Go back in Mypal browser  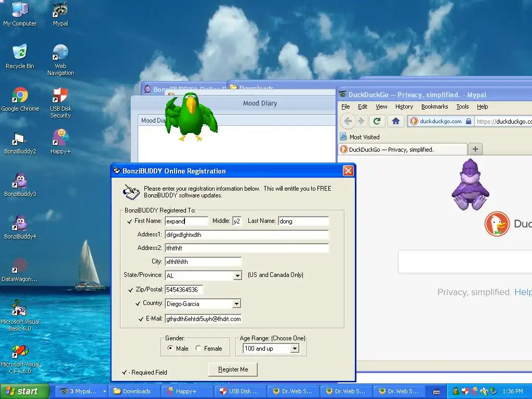(x=348, y=121)
